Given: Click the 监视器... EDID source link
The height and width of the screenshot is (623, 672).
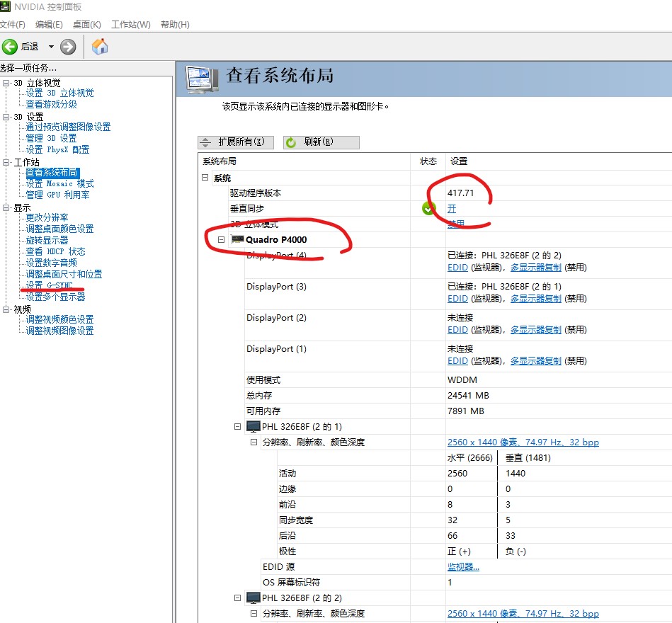Looking at the screenshot, I should [x=463, y=567].
